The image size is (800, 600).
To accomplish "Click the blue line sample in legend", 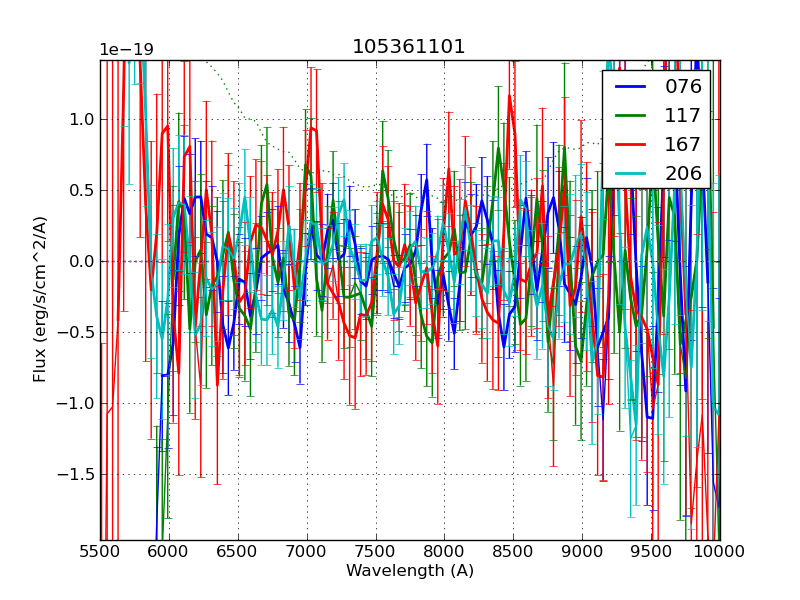I will [x=630, y=87].
